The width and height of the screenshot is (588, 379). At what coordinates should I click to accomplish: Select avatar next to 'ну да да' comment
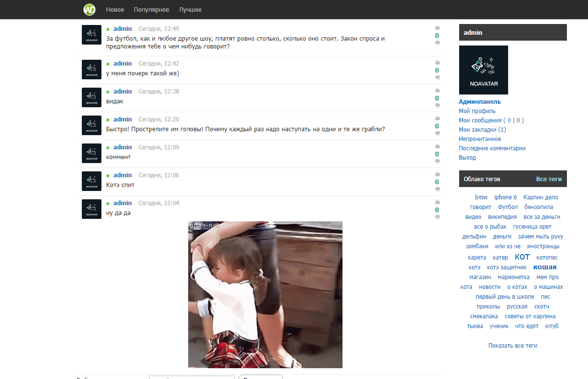tap(92, 209)
